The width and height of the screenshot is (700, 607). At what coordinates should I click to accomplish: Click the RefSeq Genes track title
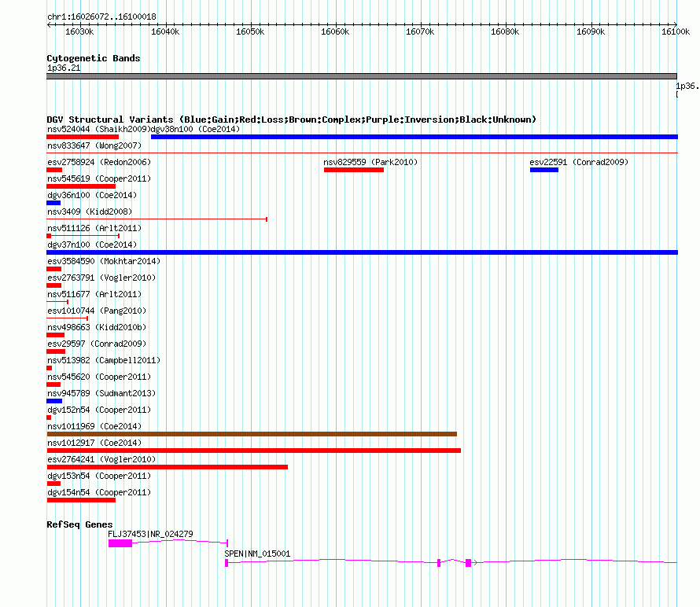[79, 524]
